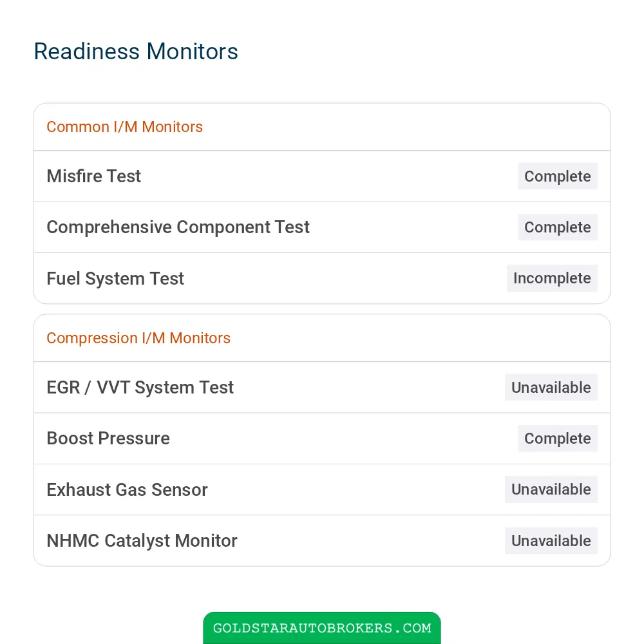This screenshot has height=644, width=644.
Task: Click the Boost Pressure Complete badge
Action: 557,438
